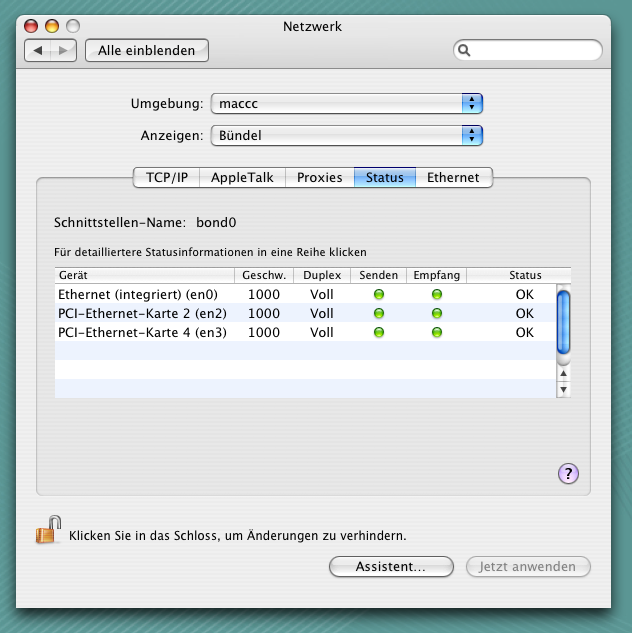Click green Senden indicator for en3 row
The width and height of the screenshot is (632, 633).
coord(379,332)
